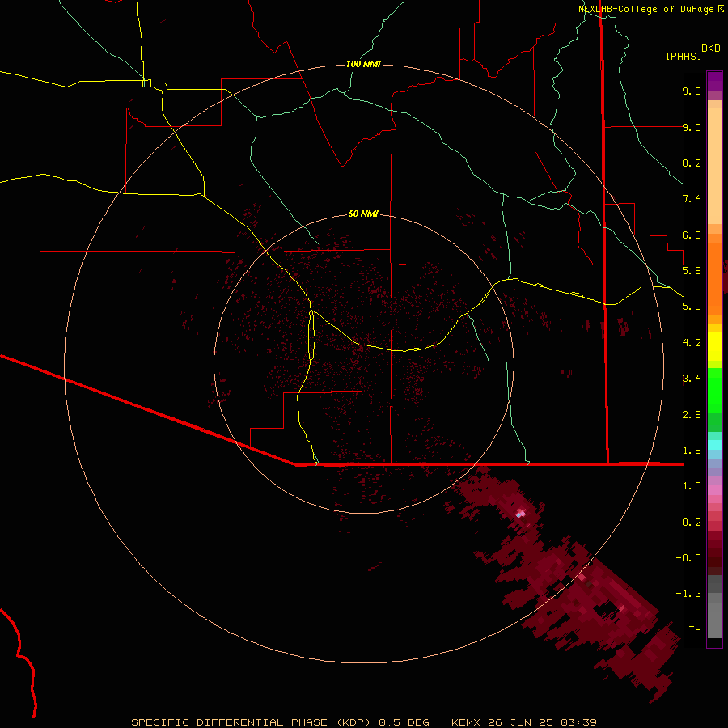Click the 1.8 scale value

(692, 451)
